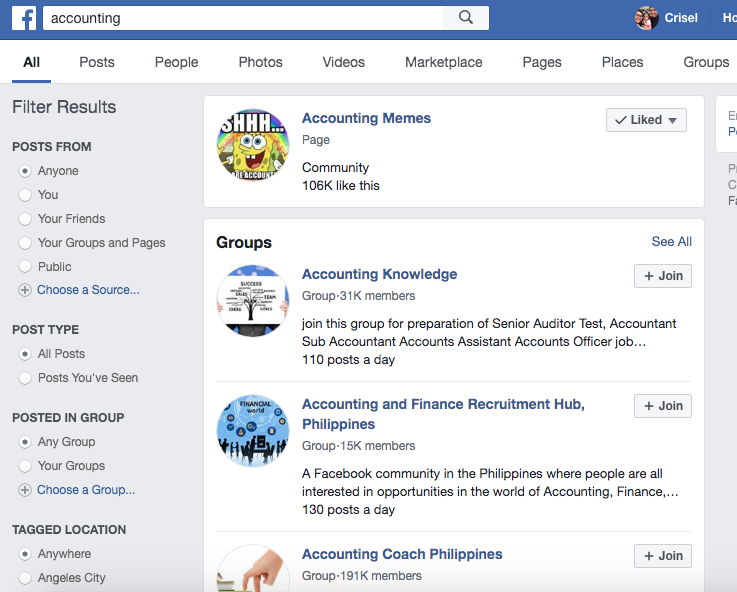This screenshot has height=592, width=737.
Task: Click "Group·15K members" text
Action: click(359, 446)
